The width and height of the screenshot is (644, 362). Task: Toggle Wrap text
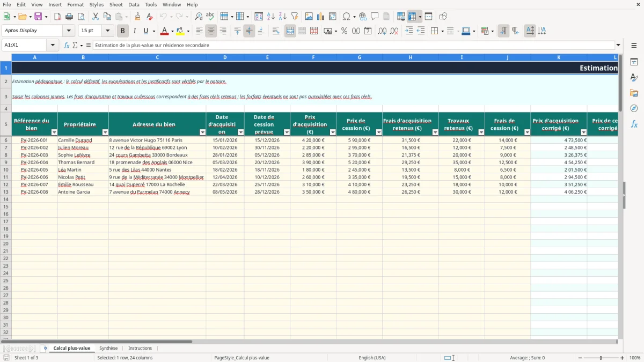pos(276,31)
